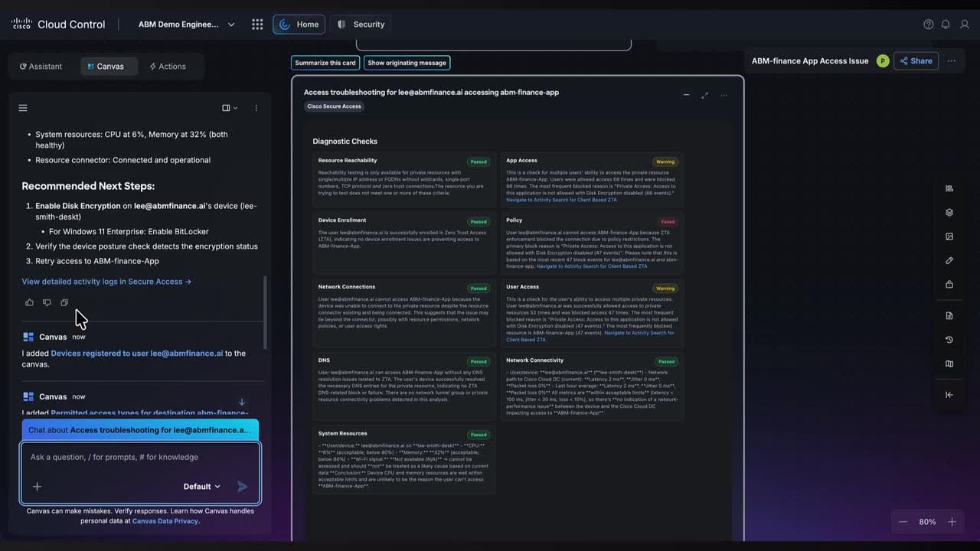The image size is (980, 551).
Task: Click the Share button
Action: [916, 61]
